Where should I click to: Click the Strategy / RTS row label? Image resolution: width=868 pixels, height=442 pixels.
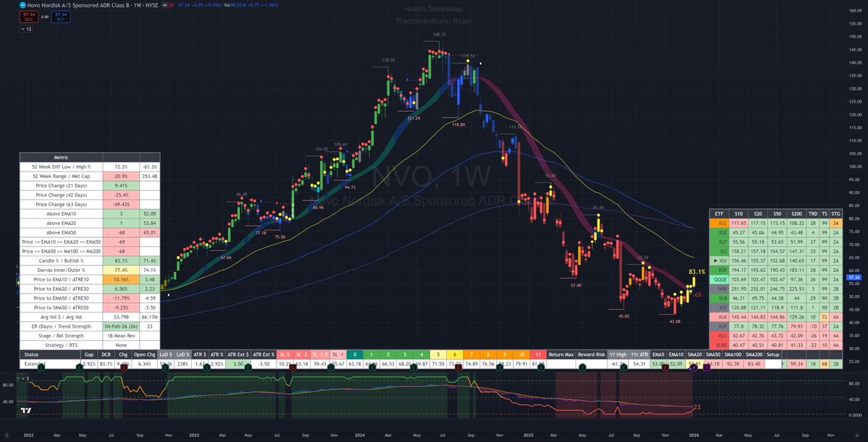point(61,344)
